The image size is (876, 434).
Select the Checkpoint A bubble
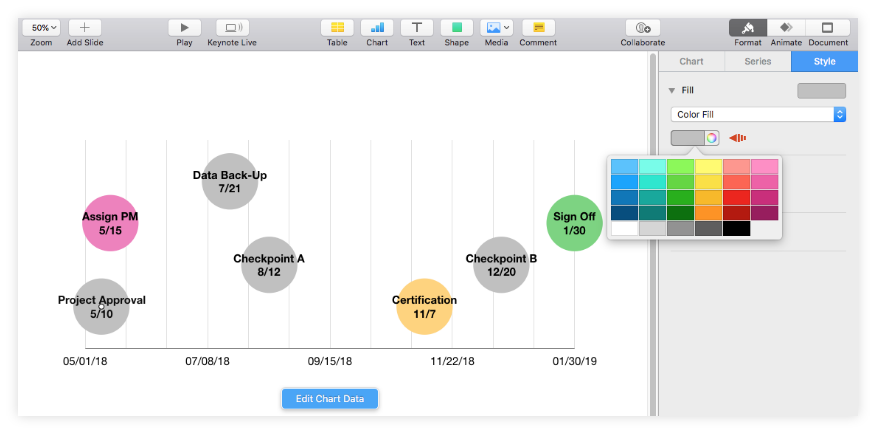269,265
